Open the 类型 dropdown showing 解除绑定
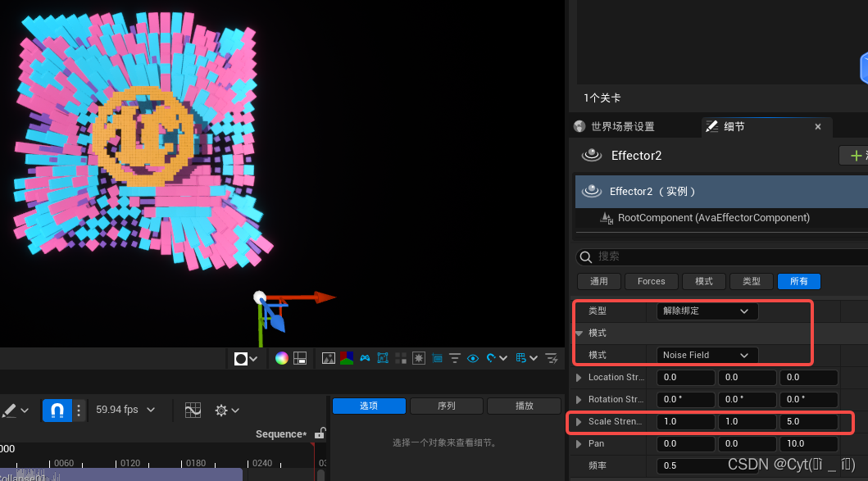868x481 pixels. coord(707,311)
